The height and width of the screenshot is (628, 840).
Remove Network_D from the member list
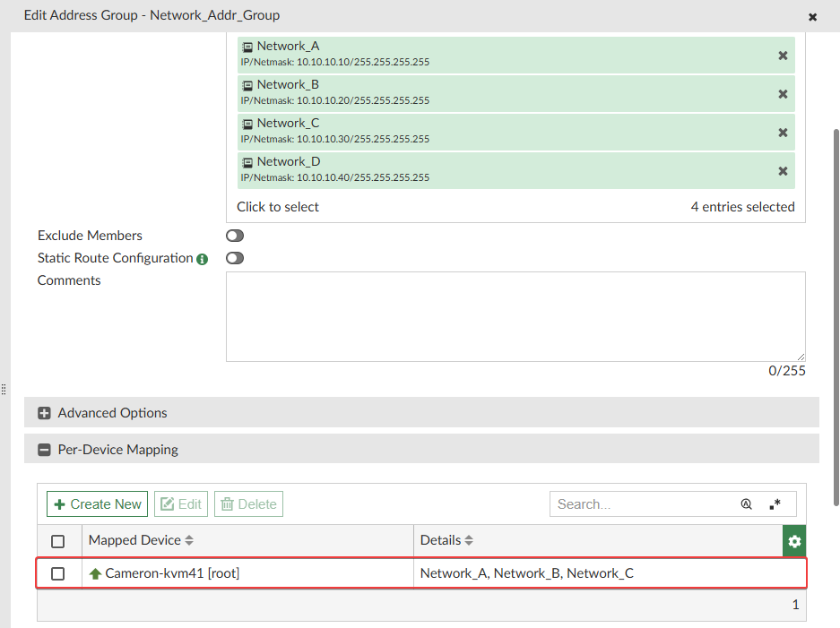click(783, 171)
